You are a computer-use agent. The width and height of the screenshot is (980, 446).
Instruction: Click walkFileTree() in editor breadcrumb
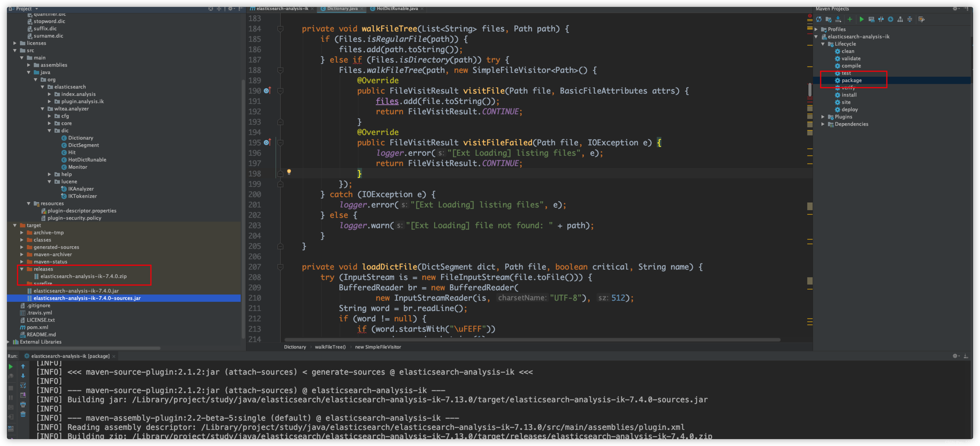(330, 347)
